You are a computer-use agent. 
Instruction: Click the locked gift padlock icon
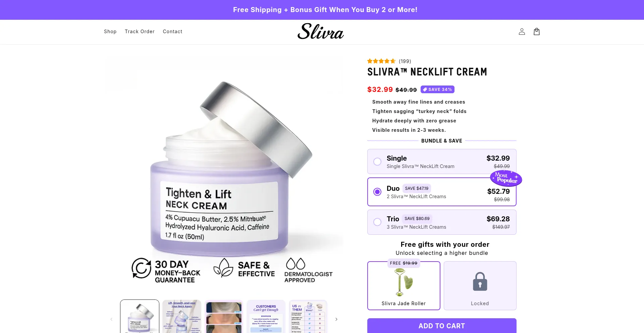(x=480, y=281)
